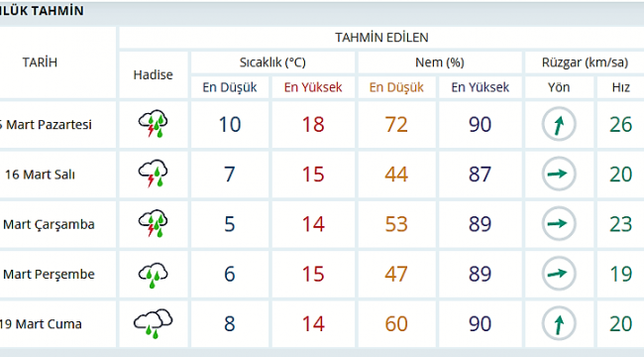This screenshot has height=357, width=644.
Task: Click rain icon for Mart Perşembe
Action: [x=154, y=275]
